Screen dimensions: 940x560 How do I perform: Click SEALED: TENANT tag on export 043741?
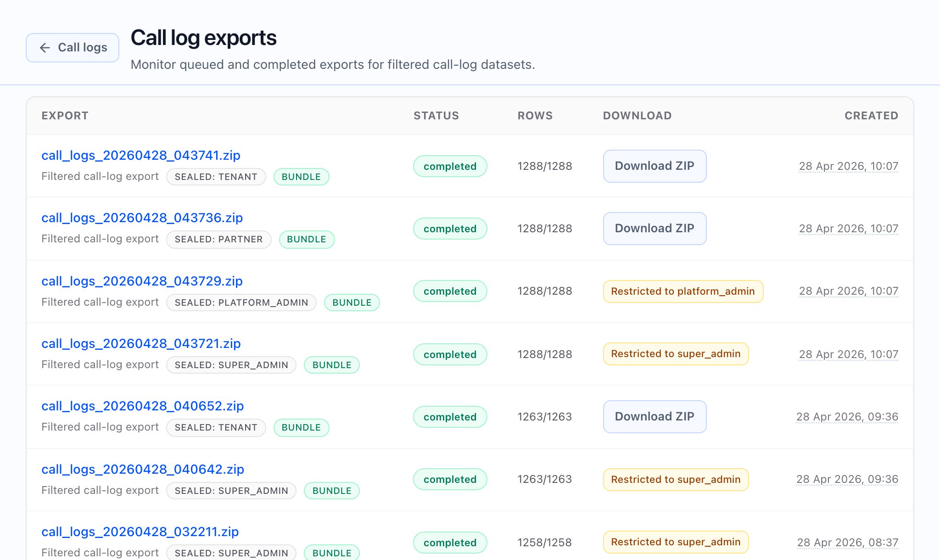(216, 177)
